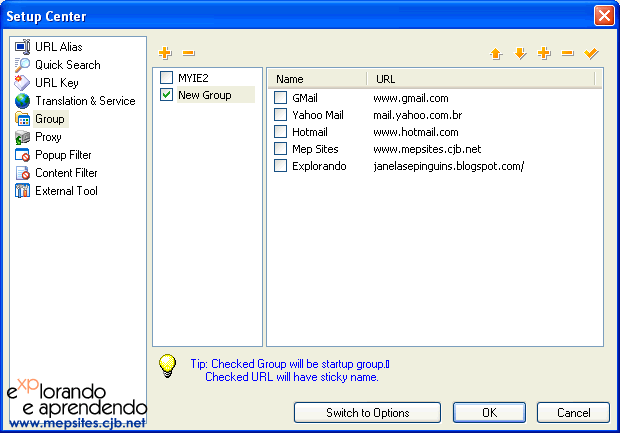Uncheck the New Group checkbox
This screenshot has height=433, width=620.
166,95
